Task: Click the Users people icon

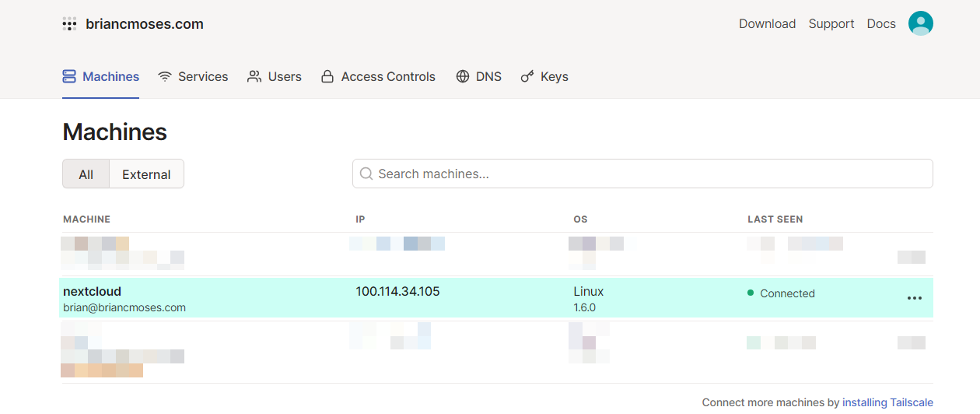Action: (x=254, y=76)
